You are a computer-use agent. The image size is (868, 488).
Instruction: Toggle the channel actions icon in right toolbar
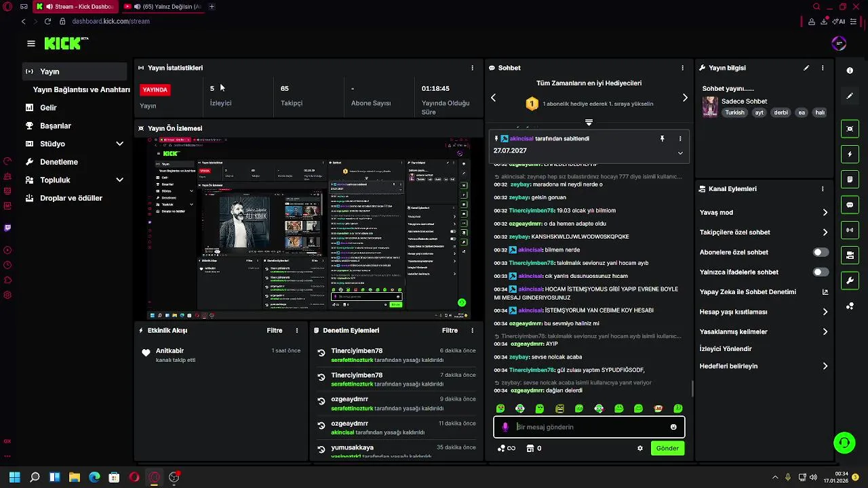(850, 255)
